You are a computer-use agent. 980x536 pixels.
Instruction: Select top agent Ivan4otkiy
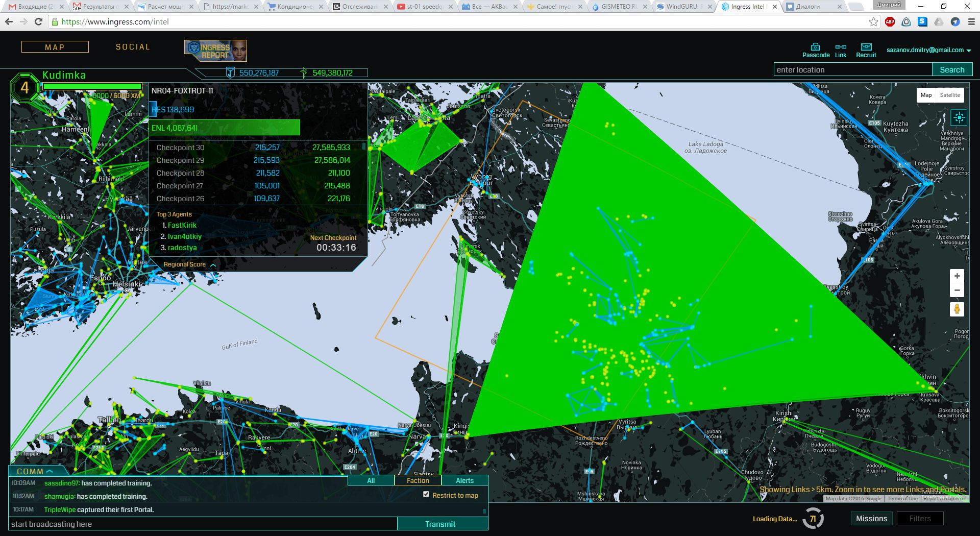pos(185,236)
